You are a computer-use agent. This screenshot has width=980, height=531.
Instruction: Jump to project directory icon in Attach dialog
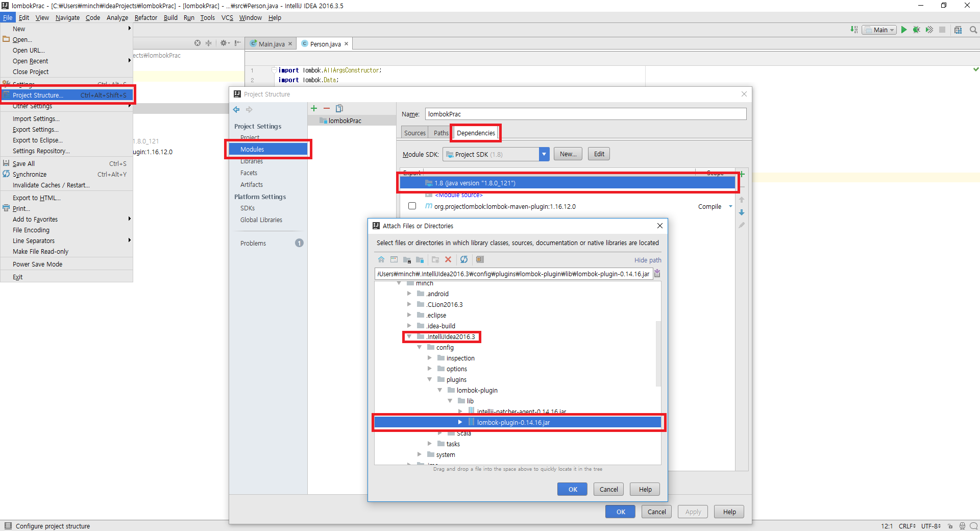pyautogui.click(x=407, y=259)
